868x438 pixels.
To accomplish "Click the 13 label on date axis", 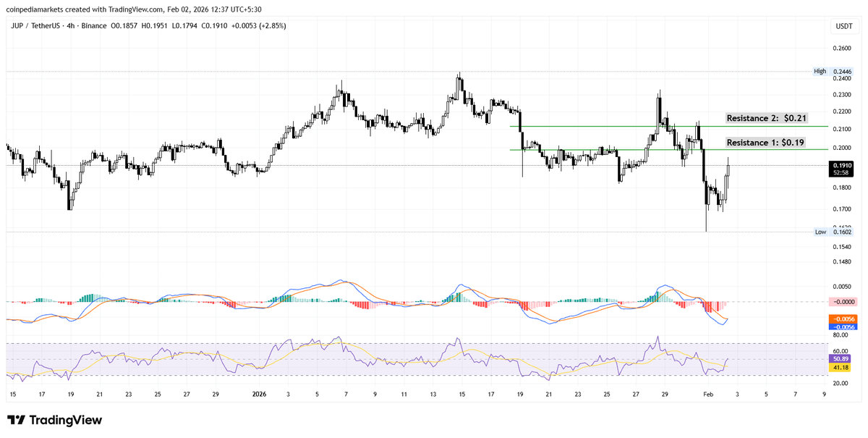I will (433, 395).
